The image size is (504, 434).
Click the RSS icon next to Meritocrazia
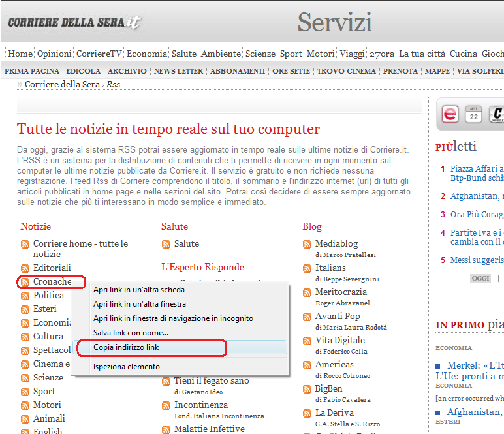pos(307,292)
